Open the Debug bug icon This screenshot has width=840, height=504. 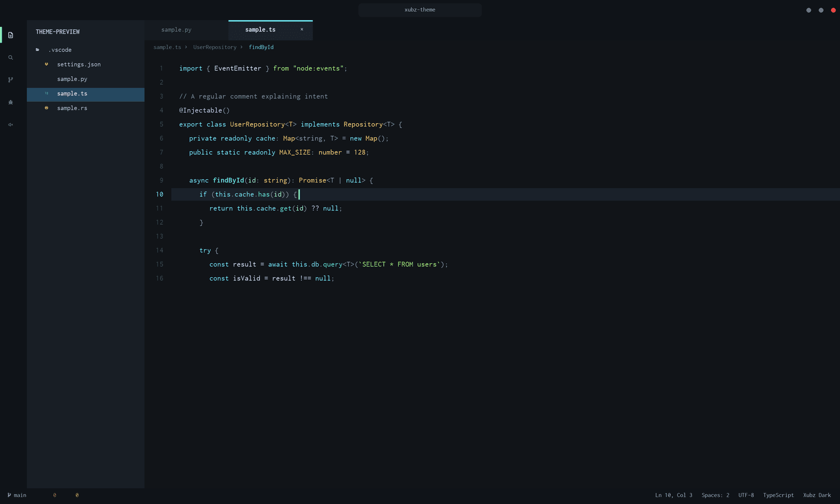point(11,102)
